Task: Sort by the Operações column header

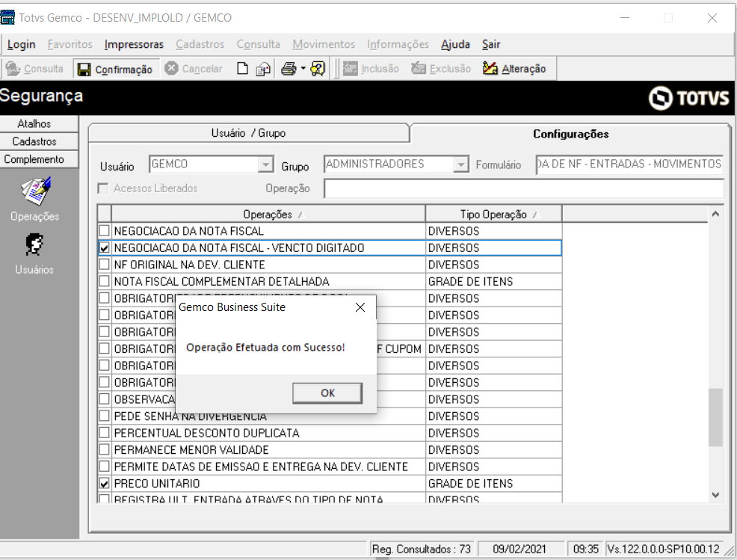Action: coord(268,215)
